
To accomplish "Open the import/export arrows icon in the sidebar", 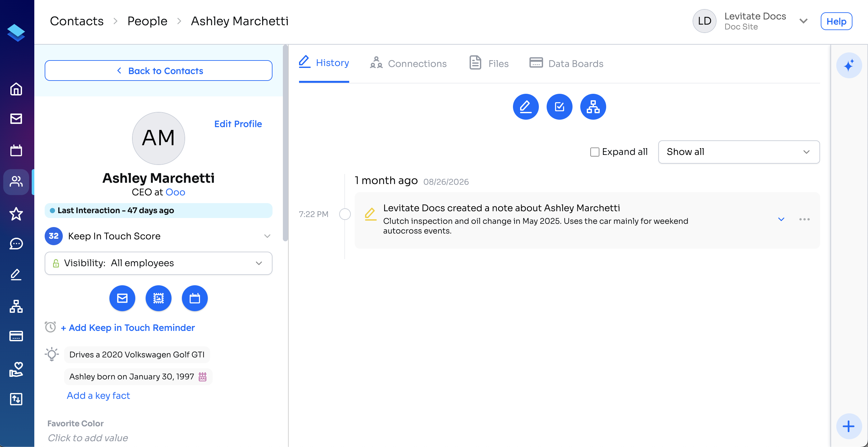I will [16, 399].
